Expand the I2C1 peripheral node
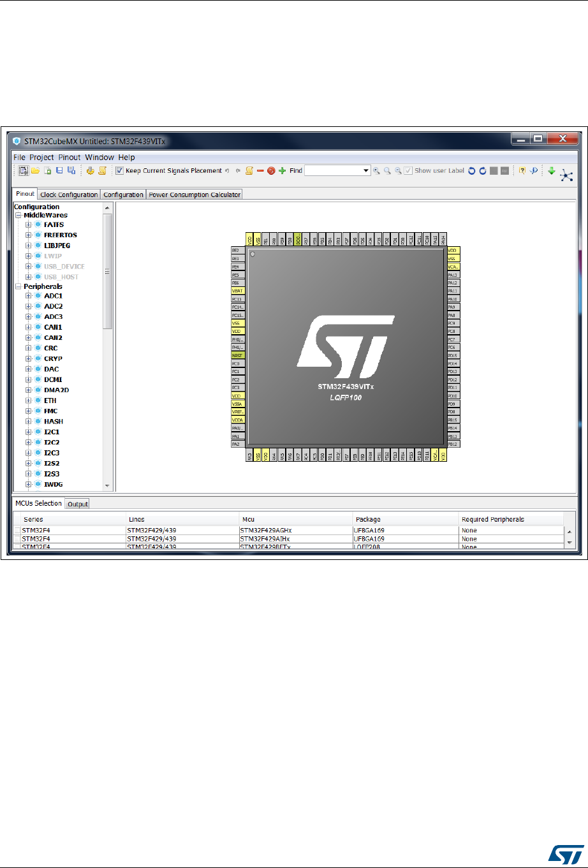Viewport: 588px width, 868px height. click(28, 432)
